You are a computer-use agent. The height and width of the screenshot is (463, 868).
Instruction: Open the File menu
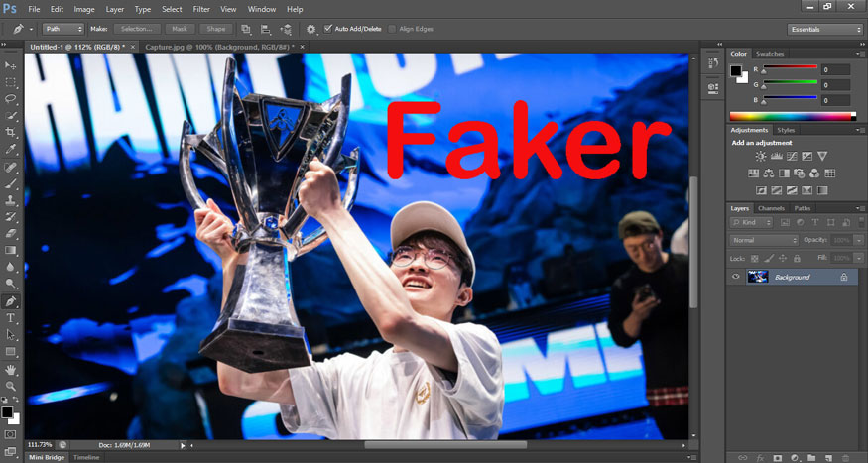pos(34,9)
